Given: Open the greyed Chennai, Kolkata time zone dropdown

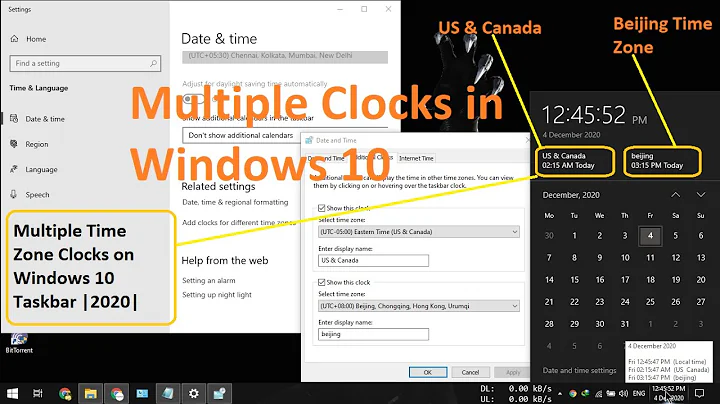Looking at the screenshot, I should click(285, 56).
